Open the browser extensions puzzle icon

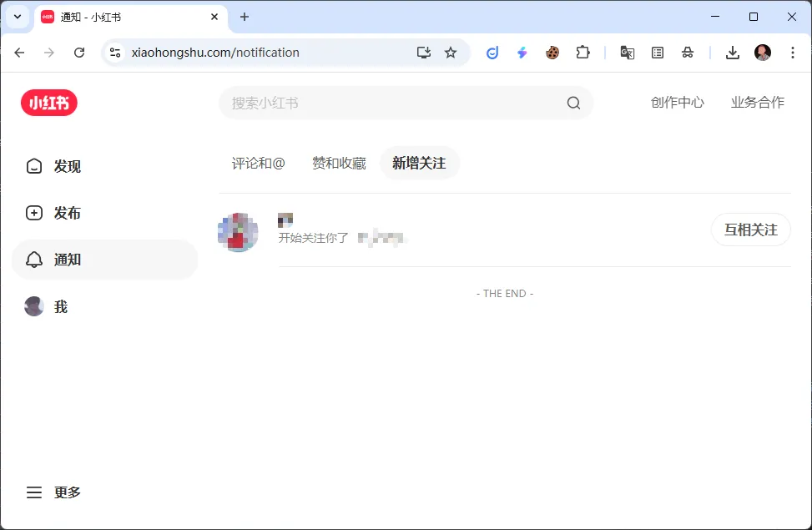tap(583, 53)
